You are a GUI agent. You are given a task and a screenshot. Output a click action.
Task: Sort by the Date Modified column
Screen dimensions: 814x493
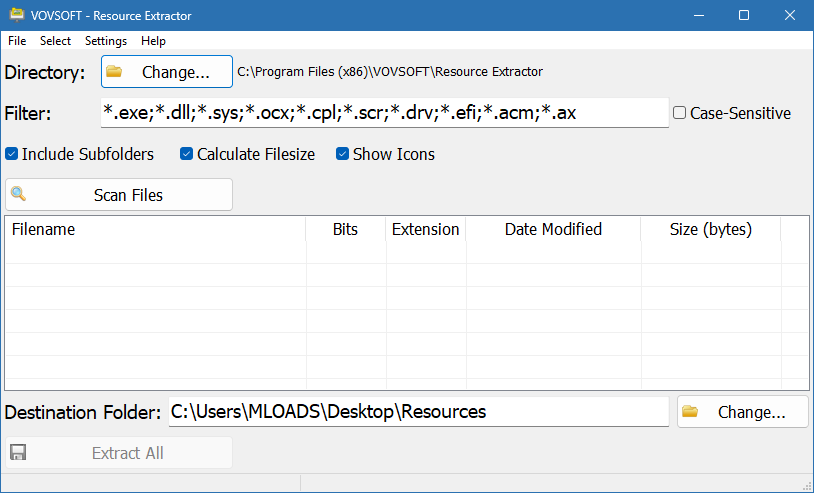553,229
